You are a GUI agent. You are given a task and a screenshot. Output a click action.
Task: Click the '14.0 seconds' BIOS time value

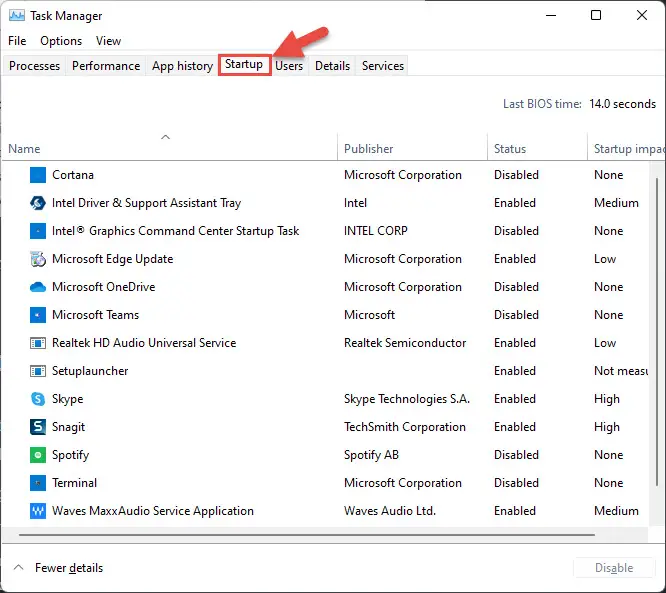(622, 104)
